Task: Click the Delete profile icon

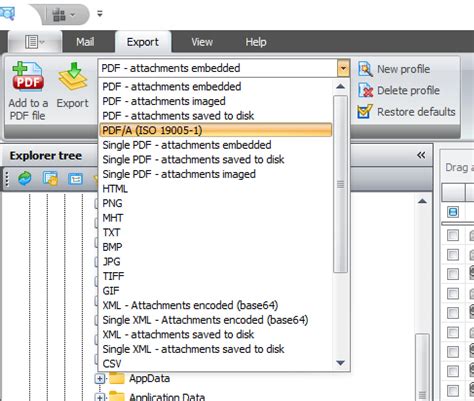Action: (x=365, y=90)
